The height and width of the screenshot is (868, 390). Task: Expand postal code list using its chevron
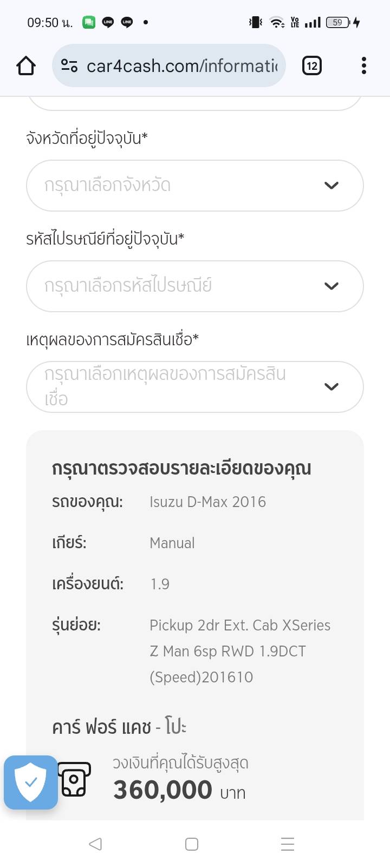point(331,286)
